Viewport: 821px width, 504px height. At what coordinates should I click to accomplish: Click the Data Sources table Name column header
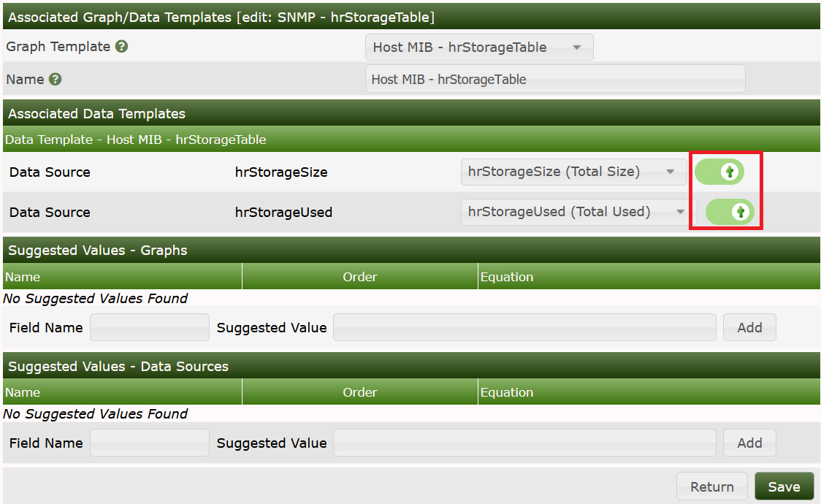[x=23, y=392]
